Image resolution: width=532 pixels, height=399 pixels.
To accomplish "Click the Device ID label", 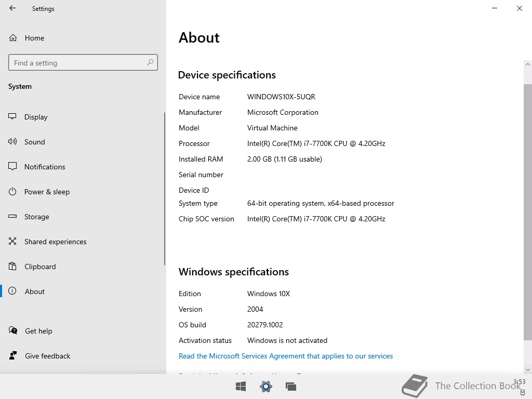I will coord(194,190).
